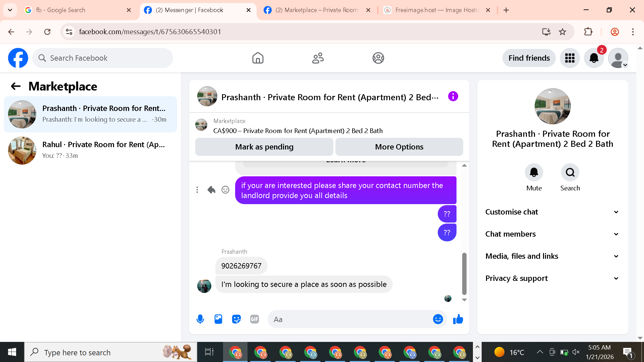Image resolution: width=644 pixels, height=362 pixels.
Task: Open the Facebook notifications bell
Action: pyautogui.click(x=594, y=58)
